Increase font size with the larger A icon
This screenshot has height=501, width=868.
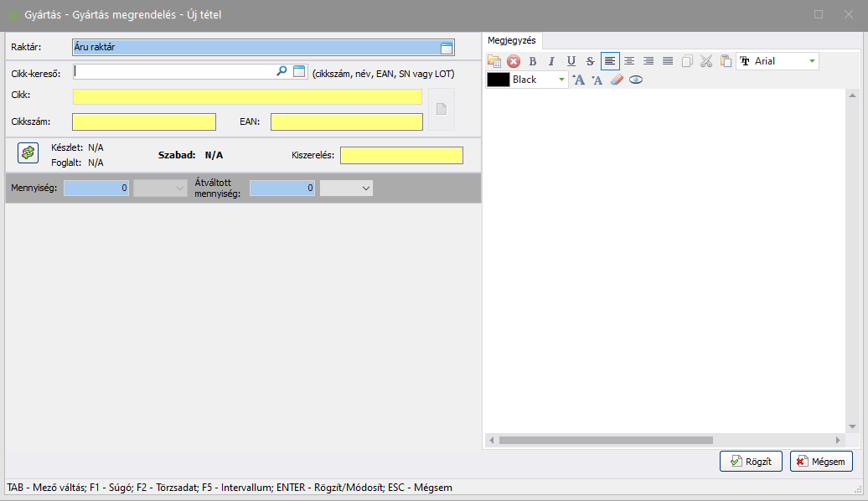578,80
